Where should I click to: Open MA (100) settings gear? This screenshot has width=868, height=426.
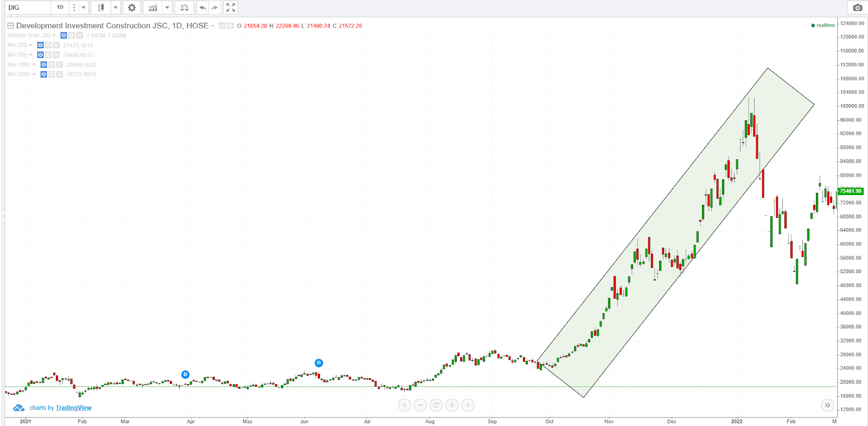[52, 64]
